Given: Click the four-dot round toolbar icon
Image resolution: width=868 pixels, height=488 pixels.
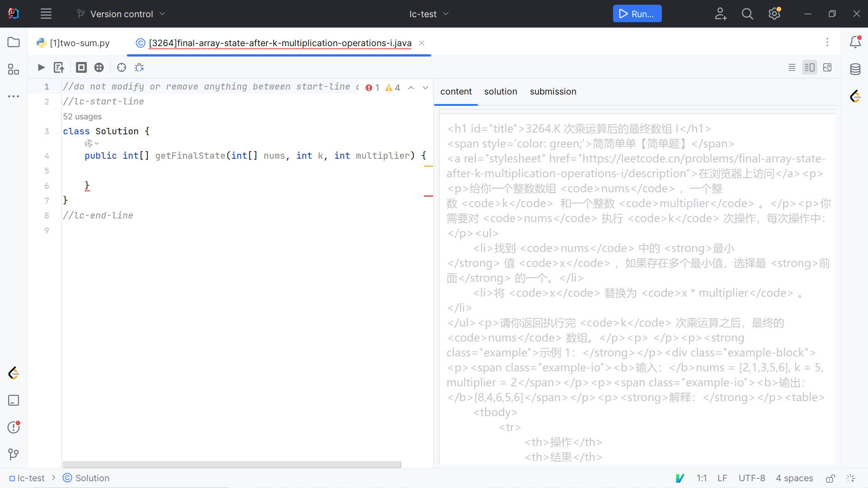Looking at the screenshot, I should click(x=99, y=67).
